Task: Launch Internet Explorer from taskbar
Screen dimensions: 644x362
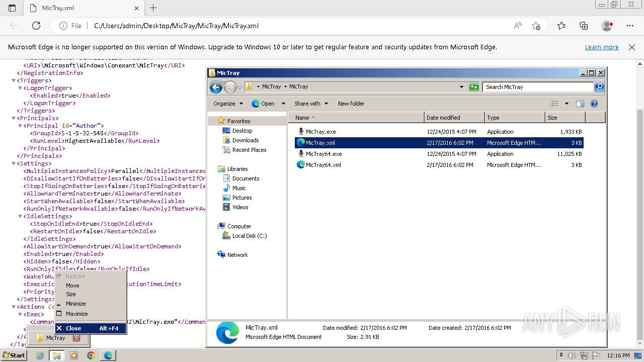Action: pos(40,355)
